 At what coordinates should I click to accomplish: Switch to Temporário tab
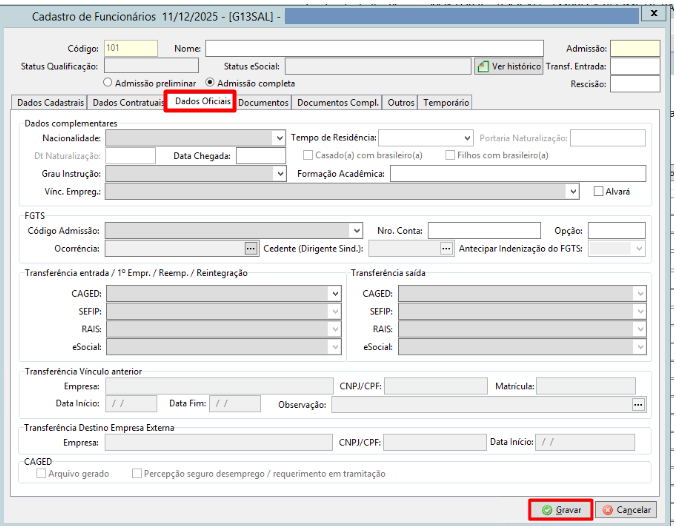[x=446, y=103]
